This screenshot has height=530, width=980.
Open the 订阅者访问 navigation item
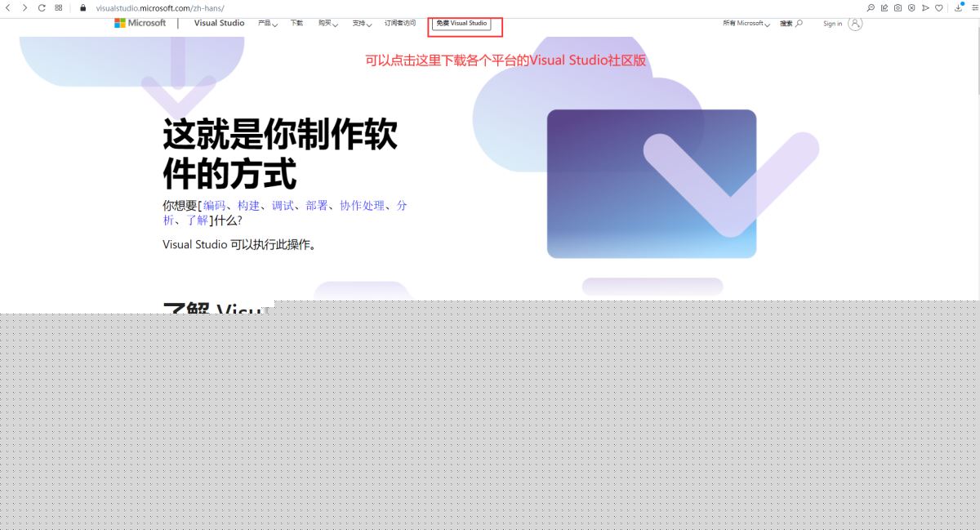coord(400,24)
